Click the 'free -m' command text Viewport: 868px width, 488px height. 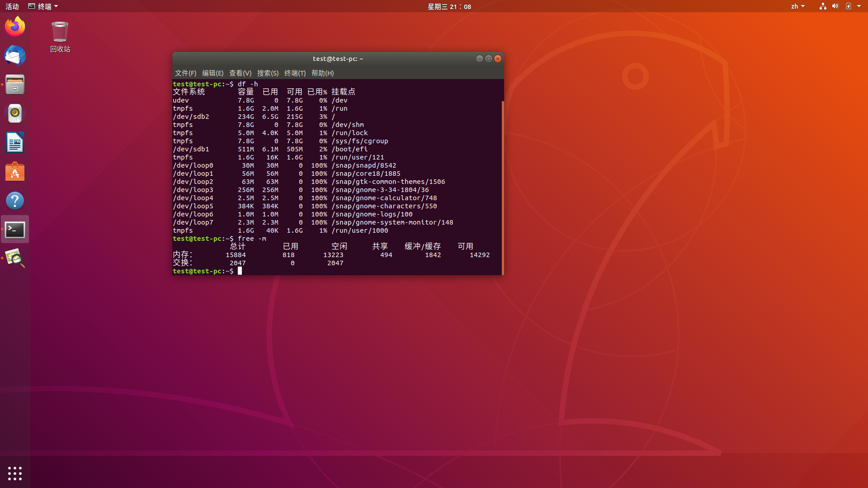[252, 239]
